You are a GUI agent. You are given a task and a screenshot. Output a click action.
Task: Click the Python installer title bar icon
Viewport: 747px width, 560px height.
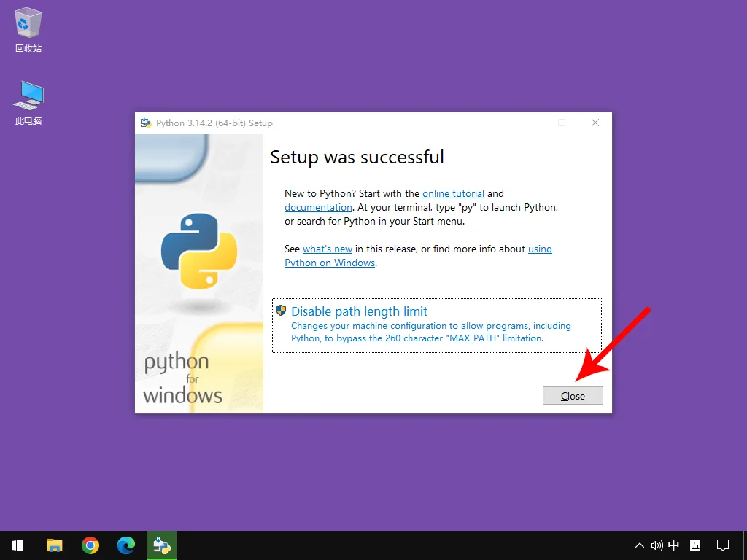click(x=146, y=123)
